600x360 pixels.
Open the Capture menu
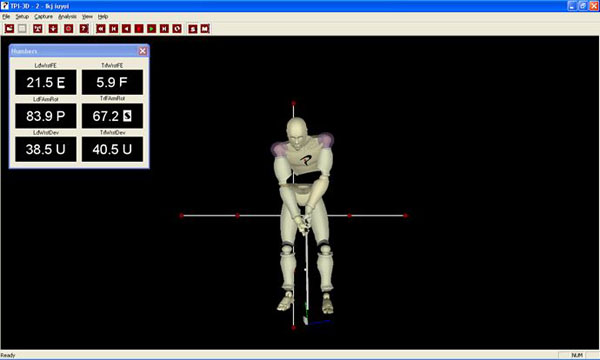click(43, 17)
